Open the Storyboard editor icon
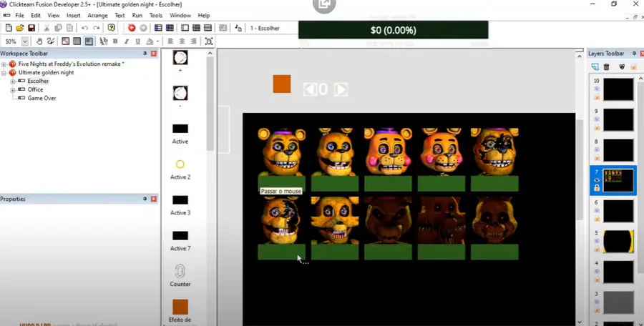644x326 pixels. [158, 28]
